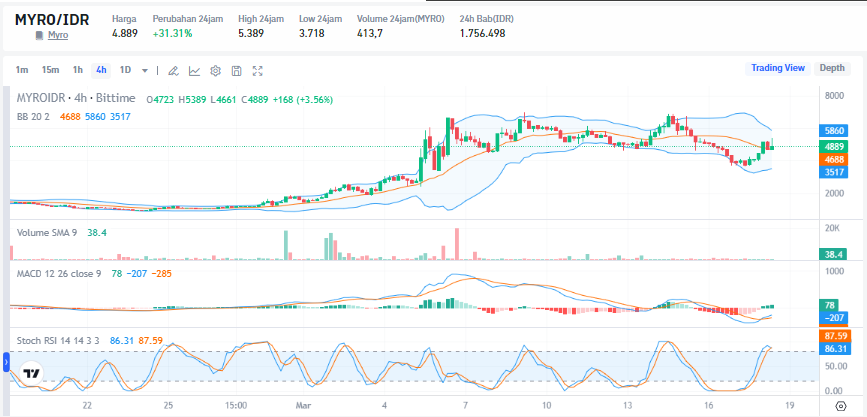The width and height of the screenshot is (867, 417).
Task: Click the MYROIDR 4h Bittime legend
Action: point(76,98)
